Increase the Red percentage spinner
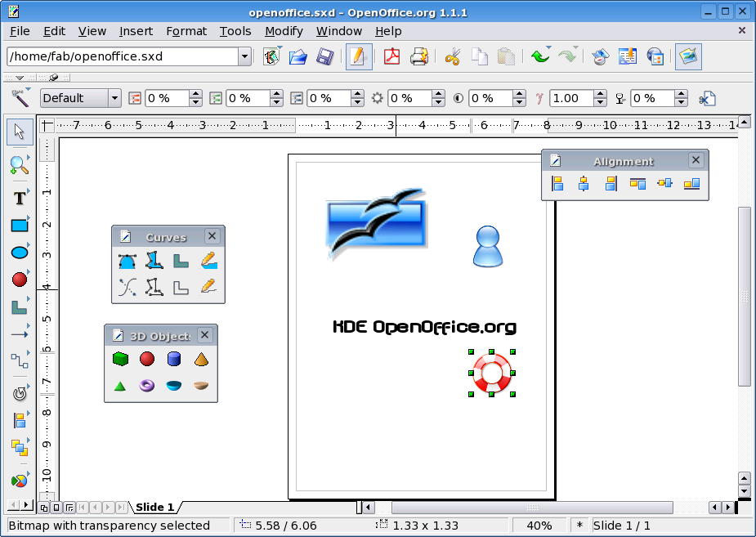The width and height of the screenshot is (756, 537). (195, 94)
